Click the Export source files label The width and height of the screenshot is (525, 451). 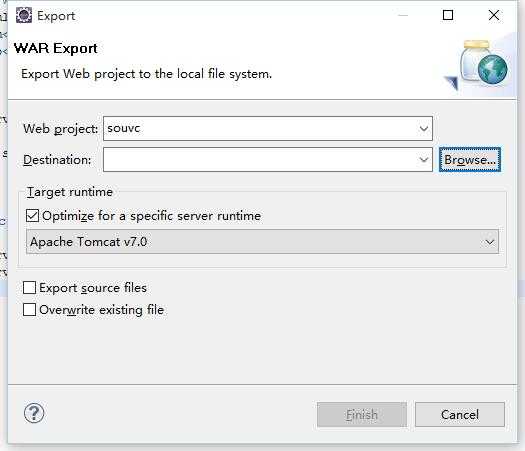[93, 288]
